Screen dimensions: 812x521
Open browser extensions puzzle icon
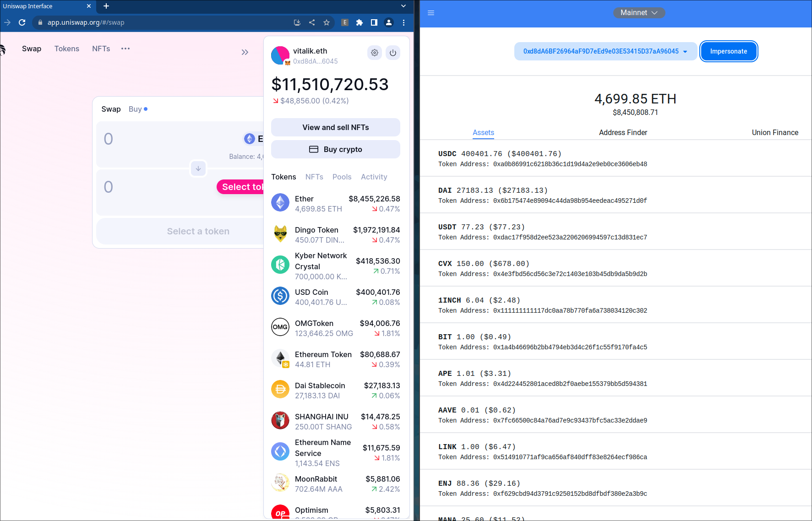coord(360,22)
